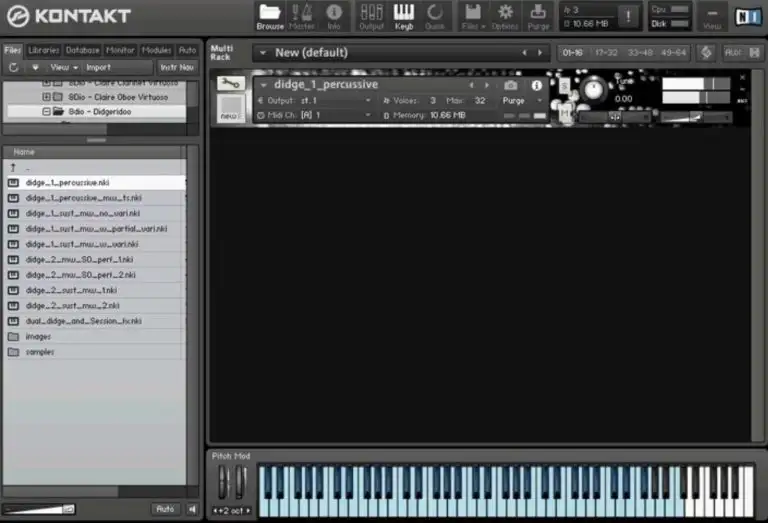This screenshot has height=523, width=768.
Task: Switch to the Monitor tab
Action: click(x=120, y=50)
